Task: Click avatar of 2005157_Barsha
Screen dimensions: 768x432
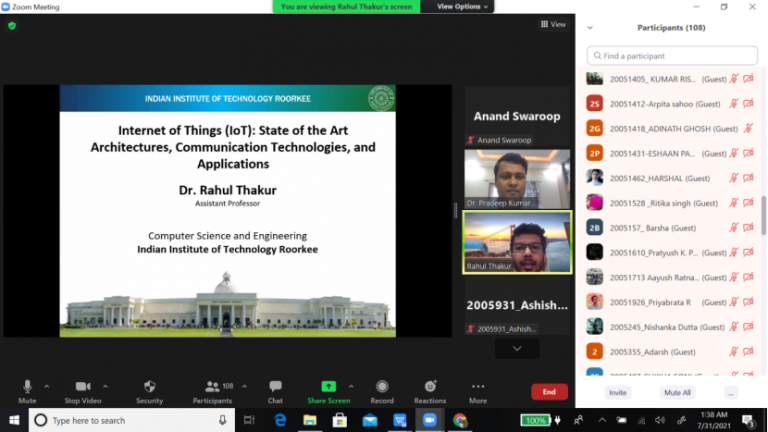Action: (595, 228)
